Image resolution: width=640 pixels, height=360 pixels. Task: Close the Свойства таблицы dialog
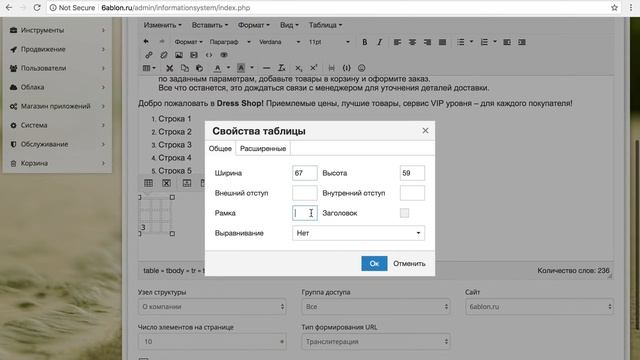click(x=425, y=130)
